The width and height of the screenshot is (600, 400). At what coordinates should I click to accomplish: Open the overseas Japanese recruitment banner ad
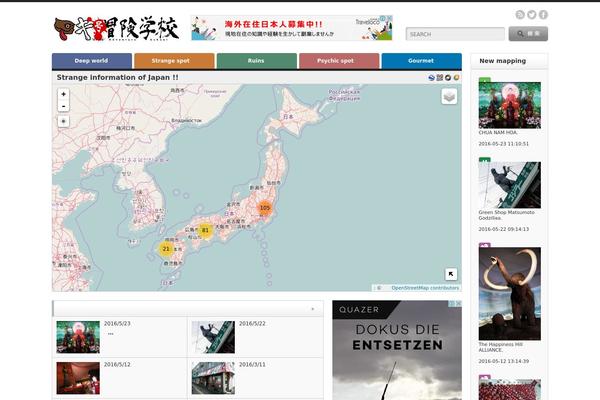[x=292, y=28]
